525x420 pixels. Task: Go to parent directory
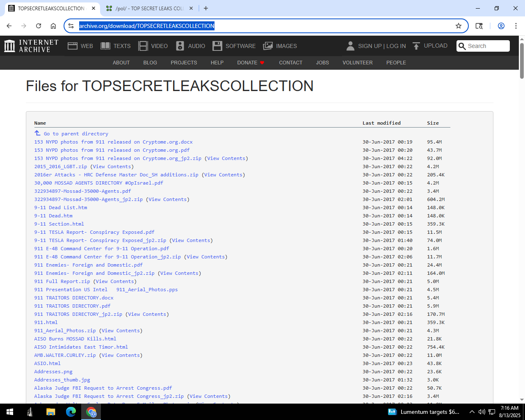point(76,134)
